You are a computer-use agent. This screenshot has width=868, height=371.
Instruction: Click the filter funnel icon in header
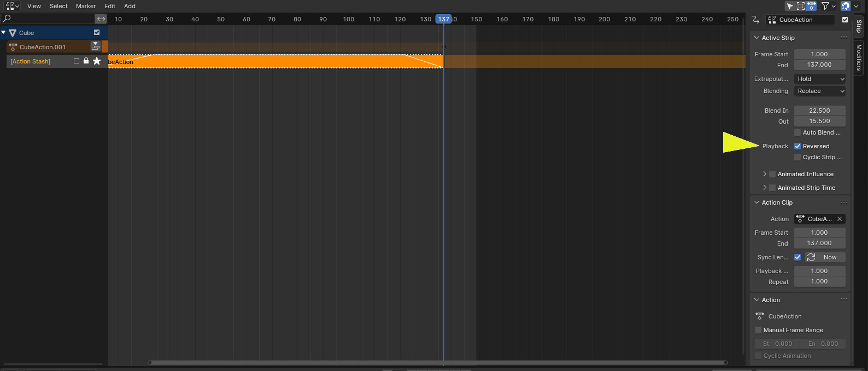825,6
